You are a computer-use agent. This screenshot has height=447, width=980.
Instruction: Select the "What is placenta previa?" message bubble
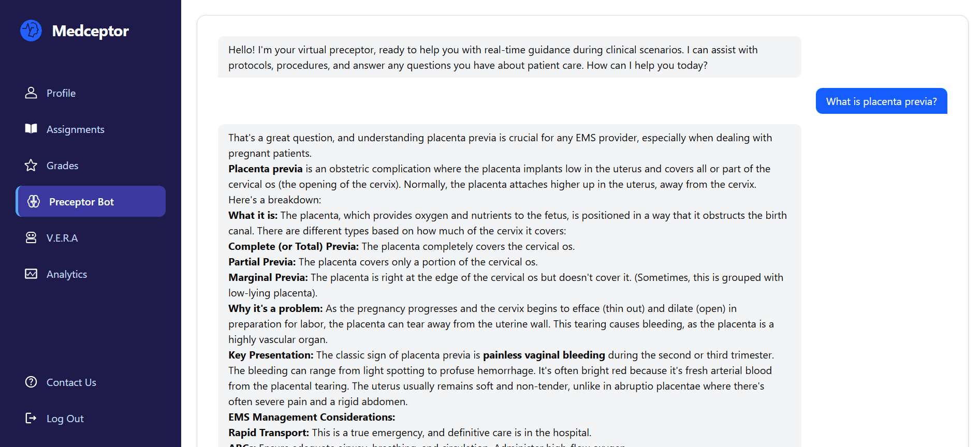click(x=881, y=101)
